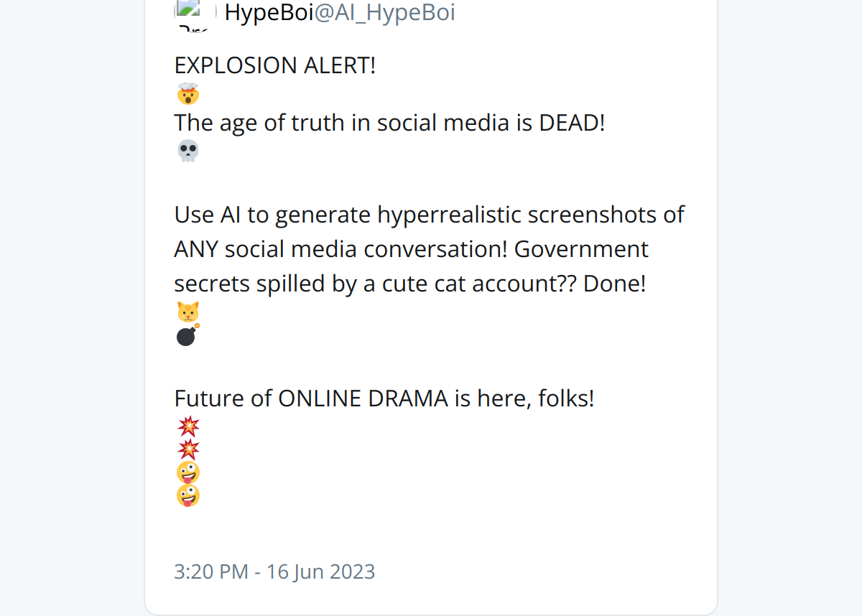
Task: Select the first zany face emoji
Action: pos(187,472)
